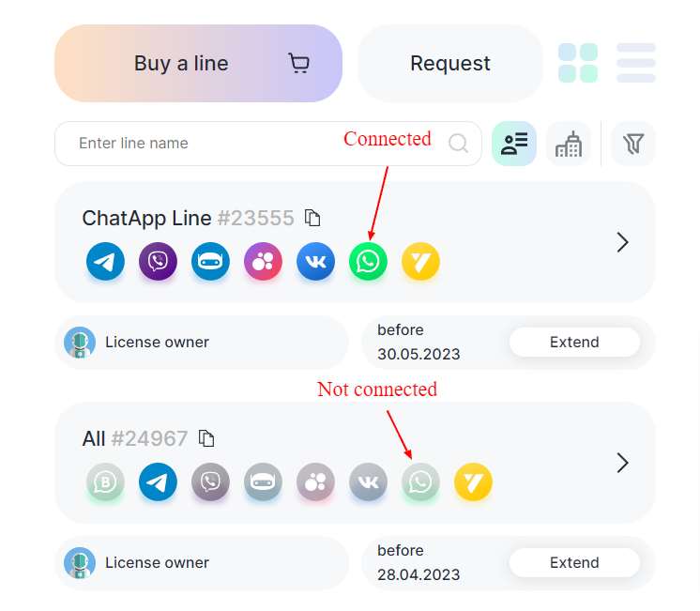The height and width of the screenshot is (611, 700).
Task: Toggle the company lines filter
Action: coord(569,144)
